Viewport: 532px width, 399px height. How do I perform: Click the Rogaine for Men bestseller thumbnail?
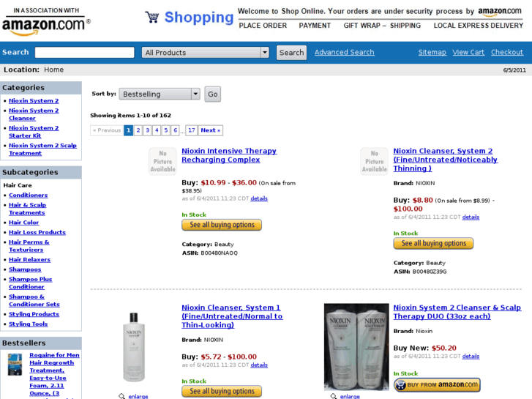pos(15,364)
